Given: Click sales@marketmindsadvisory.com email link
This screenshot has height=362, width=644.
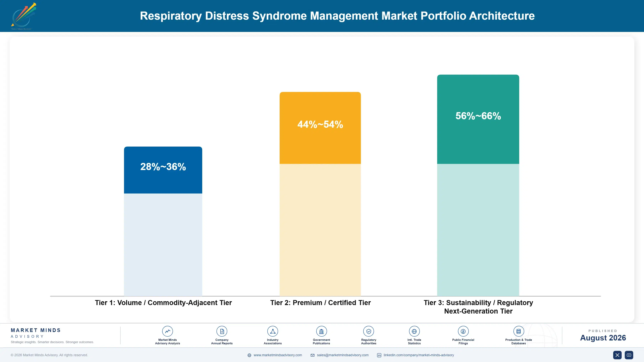Looking at the screenshot, I should (343, 355).
